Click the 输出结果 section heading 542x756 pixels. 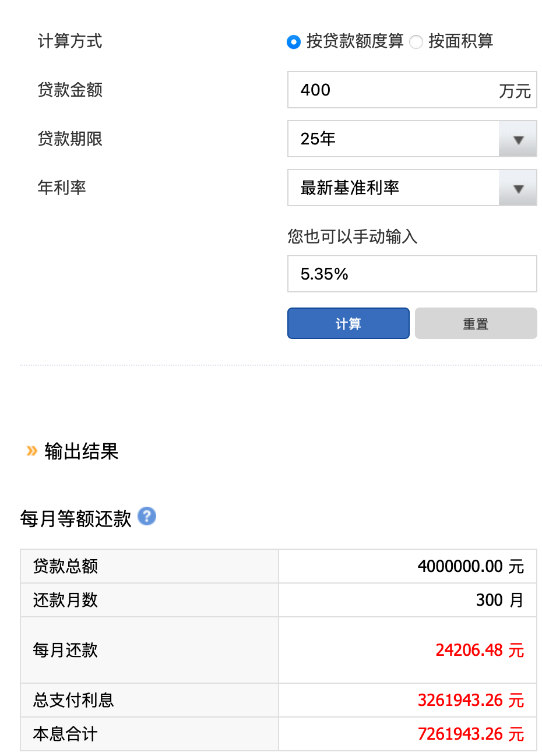82,451
